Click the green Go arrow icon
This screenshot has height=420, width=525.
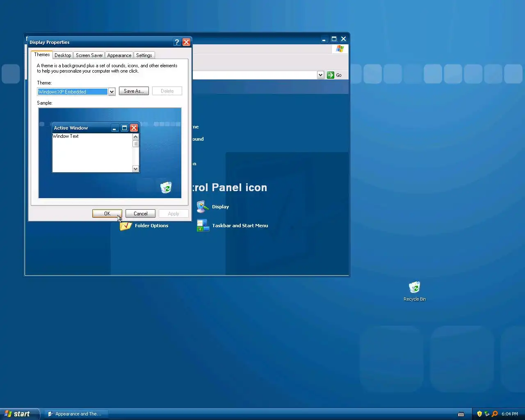(331, 75)
